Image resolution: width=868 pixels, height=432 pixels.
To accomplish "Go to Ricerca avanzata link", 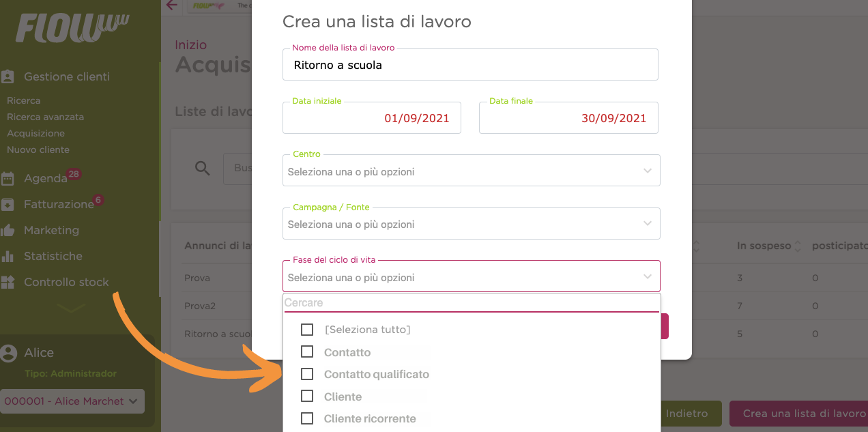I will click(46, 117).
